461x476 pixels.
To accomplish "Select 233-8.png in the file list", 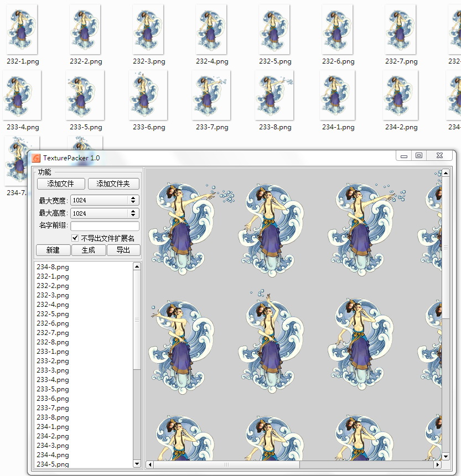I will click(x=53, y=418).
